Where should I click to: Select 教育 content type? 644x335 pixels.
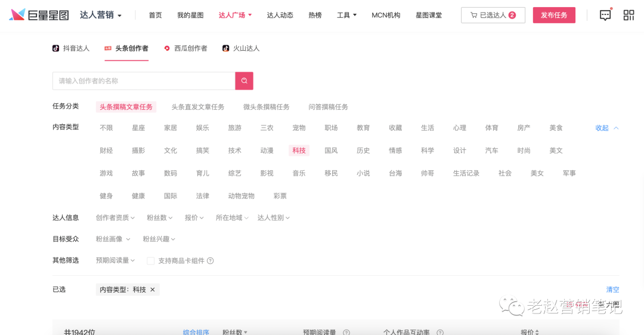(363, 128)
